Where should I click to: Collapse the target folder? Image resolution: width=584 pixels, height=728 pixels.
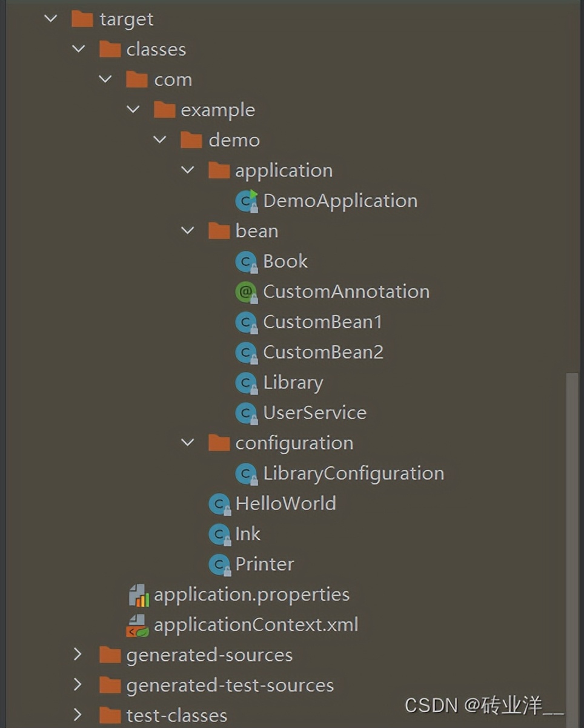click(51, 19)
